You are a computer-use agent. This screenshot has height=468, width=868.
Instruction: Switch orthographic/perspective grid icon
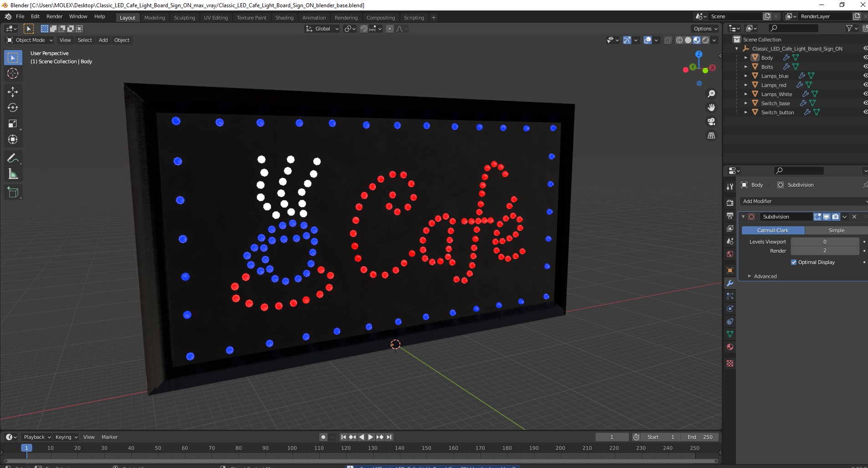711,136
